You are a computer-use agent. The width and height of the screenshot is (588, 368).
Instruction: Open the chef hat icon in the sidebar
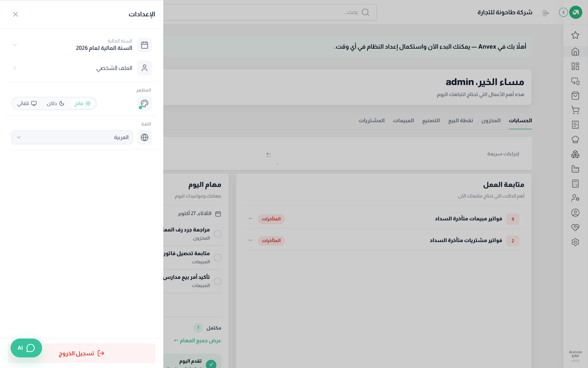tap(575, 139)
